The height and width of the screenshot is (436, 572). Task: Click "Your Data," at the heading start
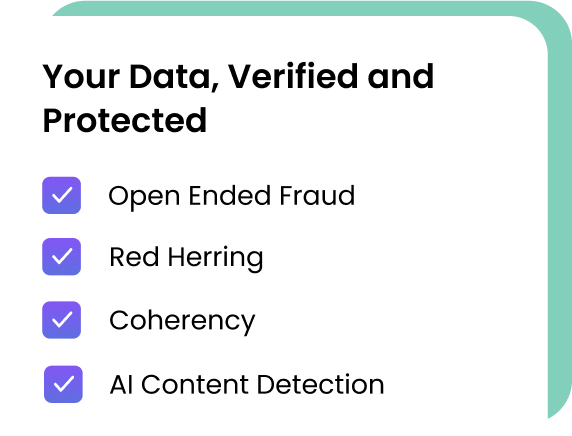pyautogui.click(x=131, y=77)
